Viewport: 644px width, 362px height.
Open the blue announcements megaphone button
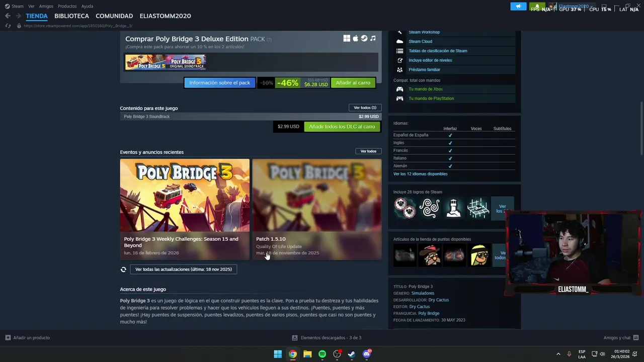point(518,7)
